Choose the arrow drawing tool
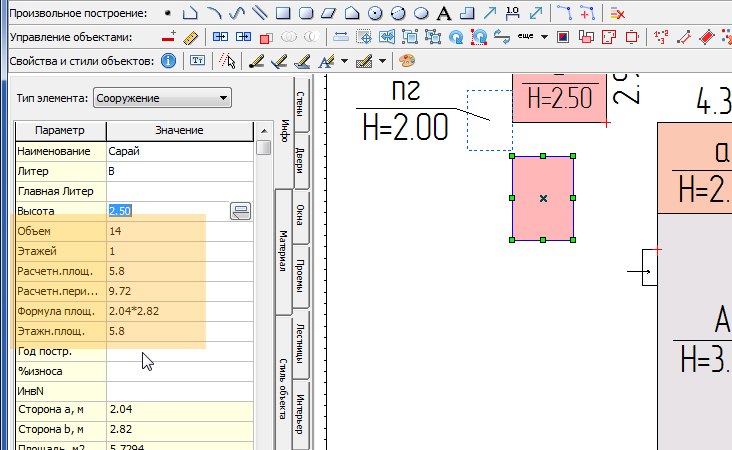Screen dimensions: 732x450 point(490,13)
